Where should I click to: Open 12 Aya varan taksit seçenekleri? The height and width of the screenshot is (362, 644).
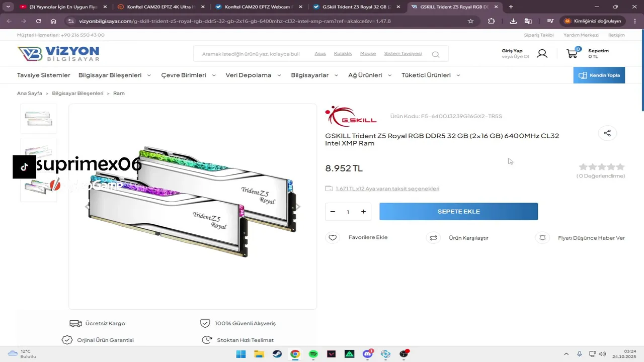(387, 189)
